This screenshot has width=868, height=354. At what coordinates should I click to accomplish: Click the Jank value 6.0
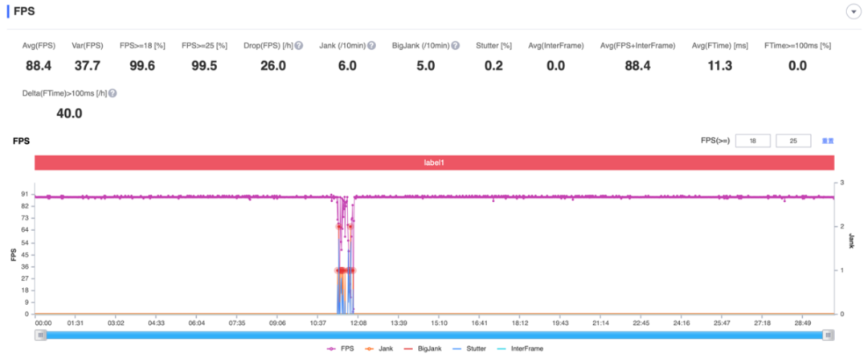[347, 66]
